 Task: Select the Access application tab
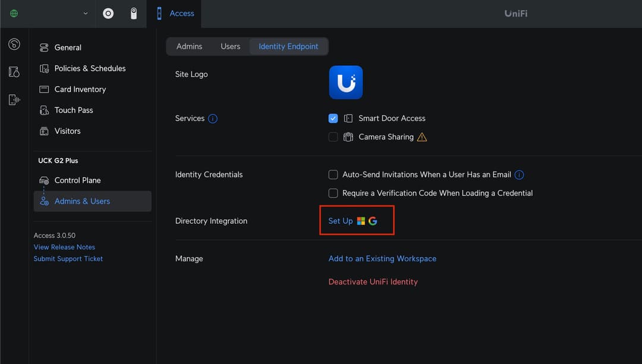pyautogui.click(x=175, y=14)
